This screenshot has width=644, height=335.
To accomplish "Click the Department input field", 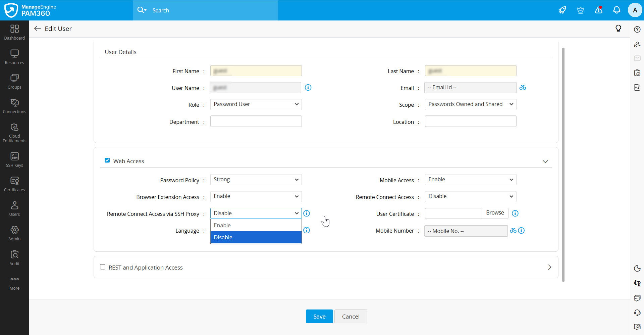I will tap(256, 121).
